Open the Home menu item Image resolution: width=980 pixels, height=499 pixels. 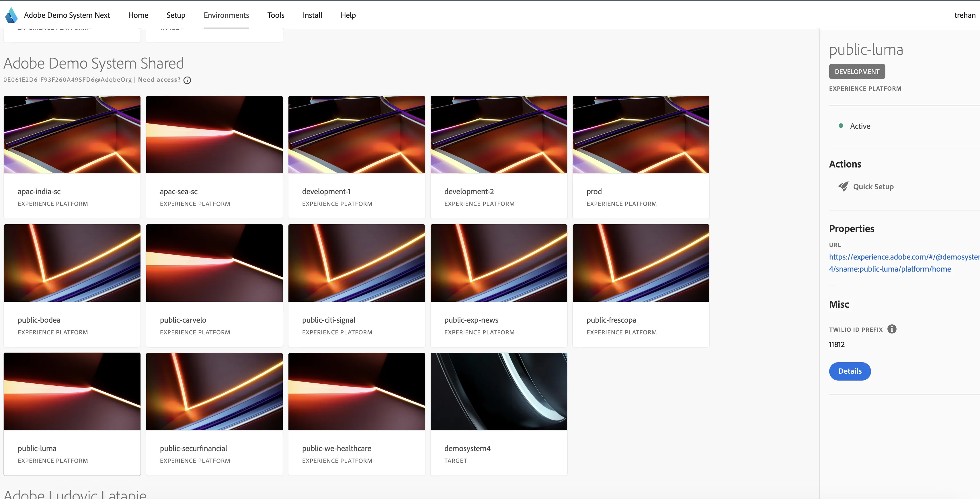point(138,15)
